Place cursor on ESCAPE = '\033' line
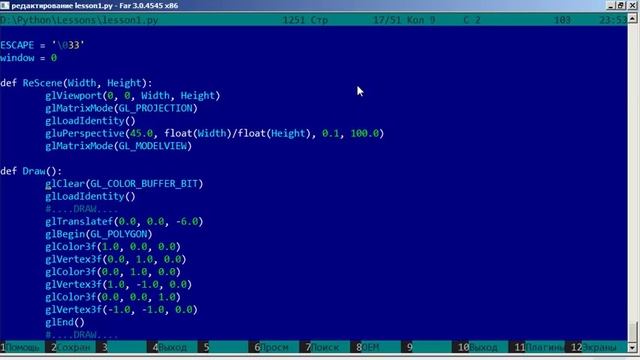 (x=42, y=45)
